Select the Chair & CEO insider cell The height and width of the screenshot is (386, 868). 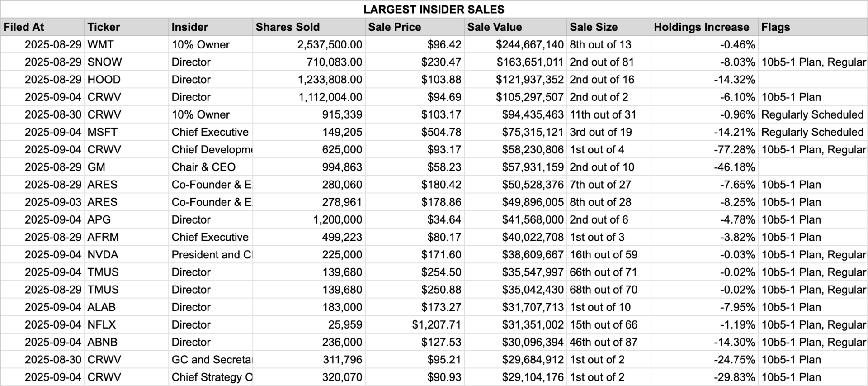click(x=211, y=167)
